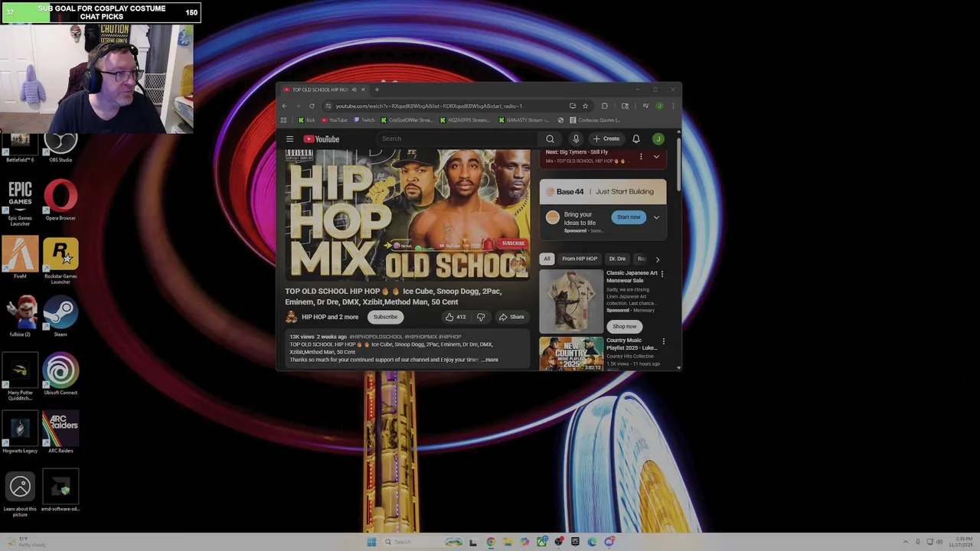The image size is (980, 551).
Task: Open the Twitch bookmark
Action: tap(364, 120)
